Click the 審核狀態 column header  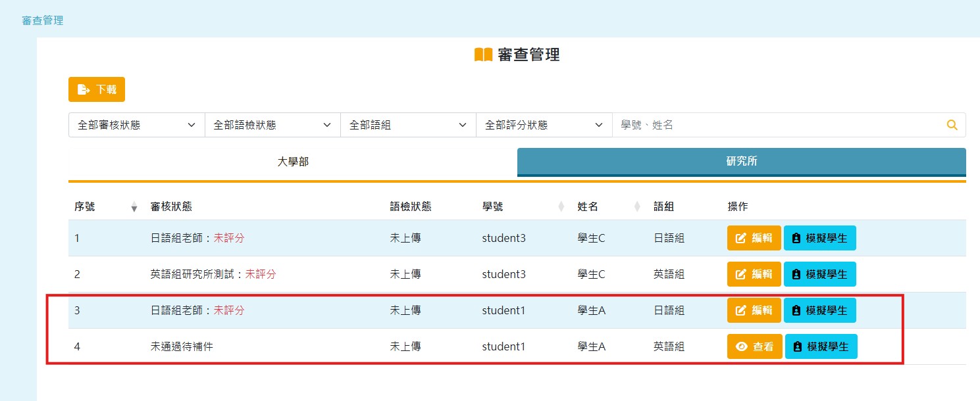[171, 206]
